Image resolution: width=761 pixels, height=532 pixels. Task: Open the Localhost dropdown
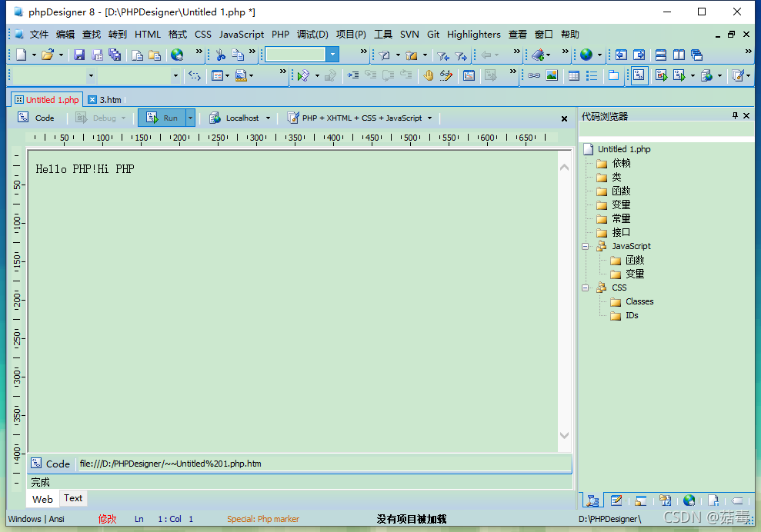pos(268,118)
